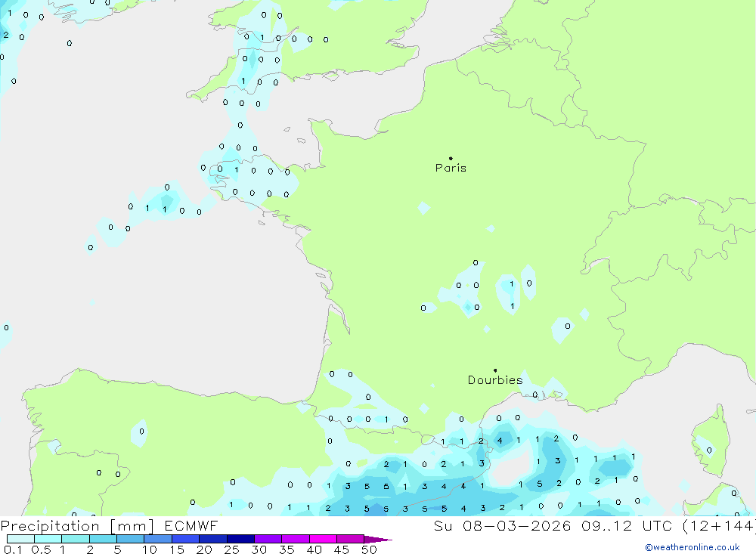This screenshot has width=756, height=554.
Task: Pick the 5–10 mm legend color swatch
Action: pyautogui.click(x=131, y=539)
